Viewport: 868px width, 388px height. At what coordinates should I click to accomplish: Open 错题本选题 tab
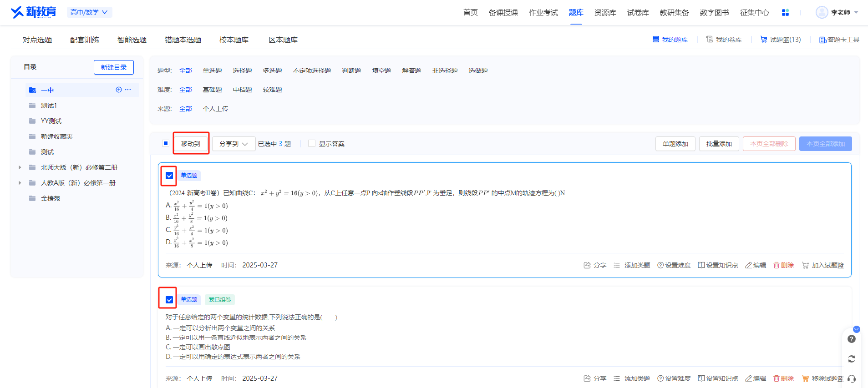tap(183, 40)
